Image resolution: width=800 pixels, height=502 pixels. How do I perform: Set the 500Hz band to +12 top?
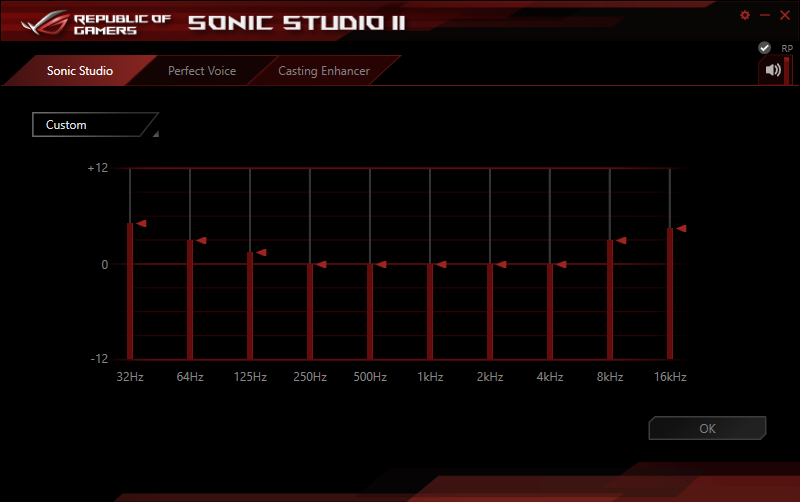click(x=370, y=169)
